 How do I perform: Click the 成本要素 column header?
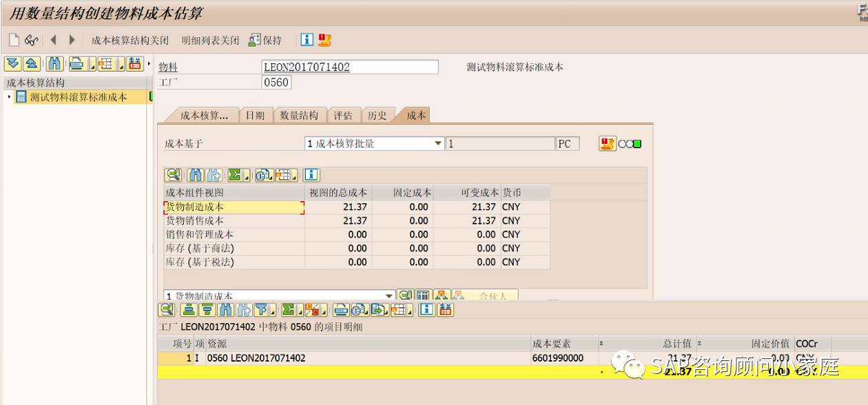pos(564,344)
